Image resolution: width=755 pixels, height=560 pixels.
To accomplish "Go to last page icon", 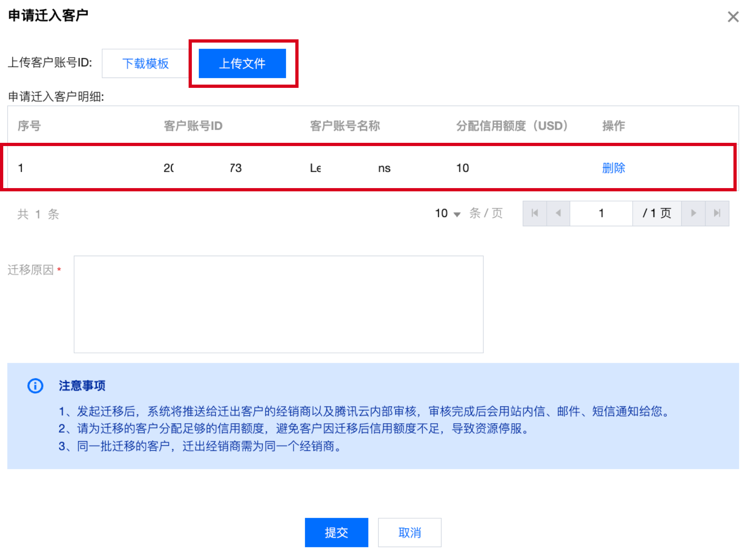I will click(x=717, y=213).
